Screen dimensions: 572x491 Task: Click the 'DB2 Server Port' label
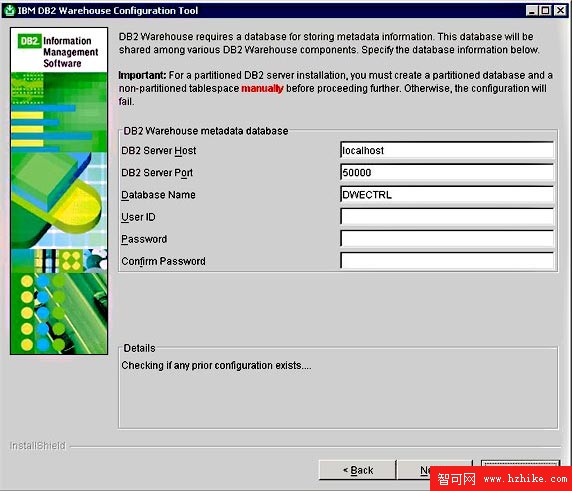click(157, 173)
